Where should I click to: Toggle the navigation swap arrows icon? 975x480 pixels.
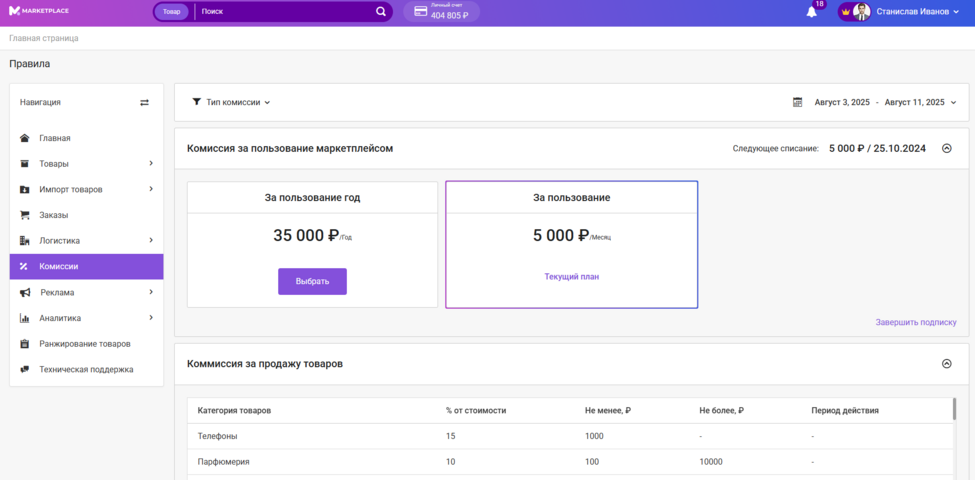144,102
